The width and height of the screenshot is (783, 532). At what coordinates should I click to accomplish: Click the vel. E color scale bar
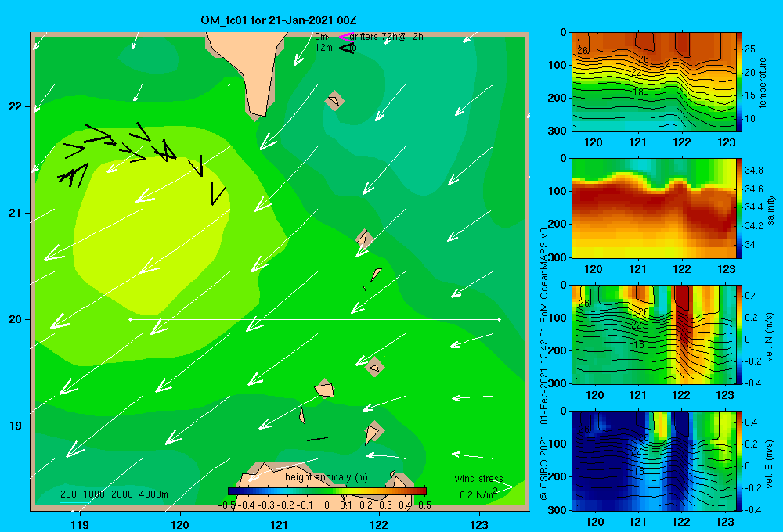tap(739, 461)
